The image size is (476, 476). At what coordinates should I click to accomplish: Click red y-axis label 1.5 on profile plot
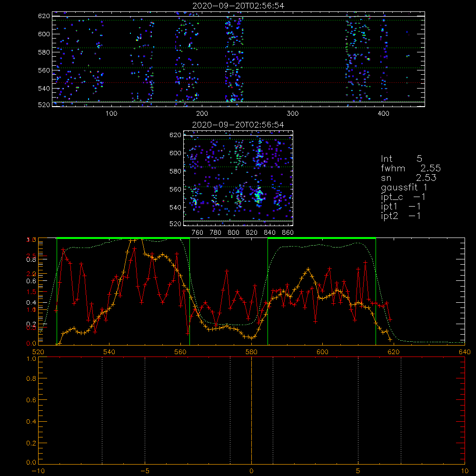31,292
